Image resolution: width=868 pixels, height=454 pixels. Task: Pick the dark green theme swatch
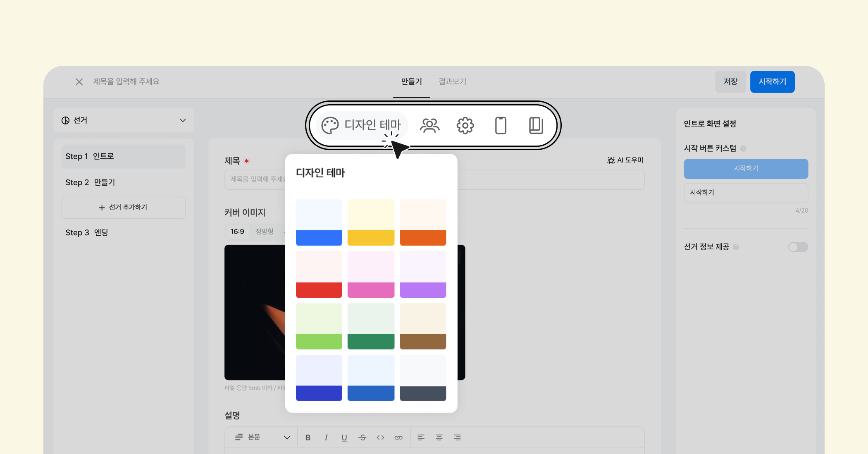click(371, 326)
